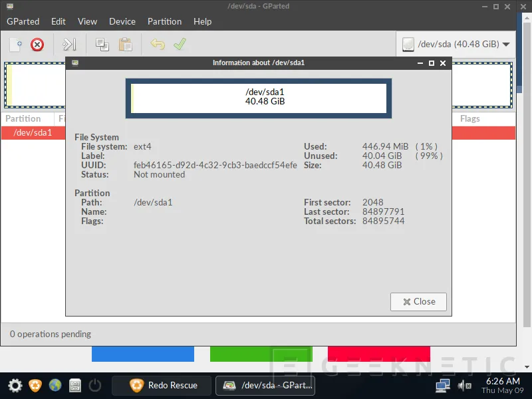Screen dimensions: 532x399
Task: Click the New partition toolbar icon
Action: click(16, 45)
